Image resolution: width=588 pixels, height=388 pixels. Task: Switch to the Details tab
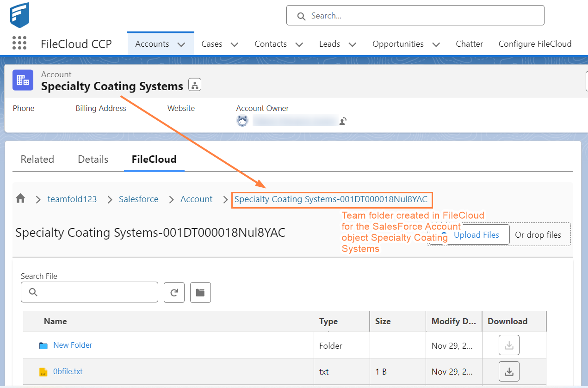93,159
